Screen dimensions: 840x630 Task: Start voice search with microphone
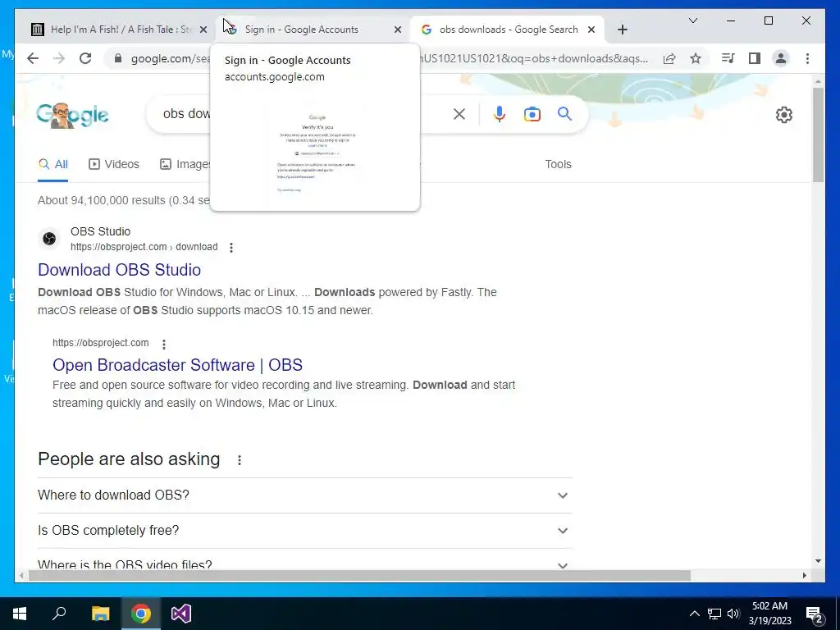pyautogui.click(x=500, y=113)
